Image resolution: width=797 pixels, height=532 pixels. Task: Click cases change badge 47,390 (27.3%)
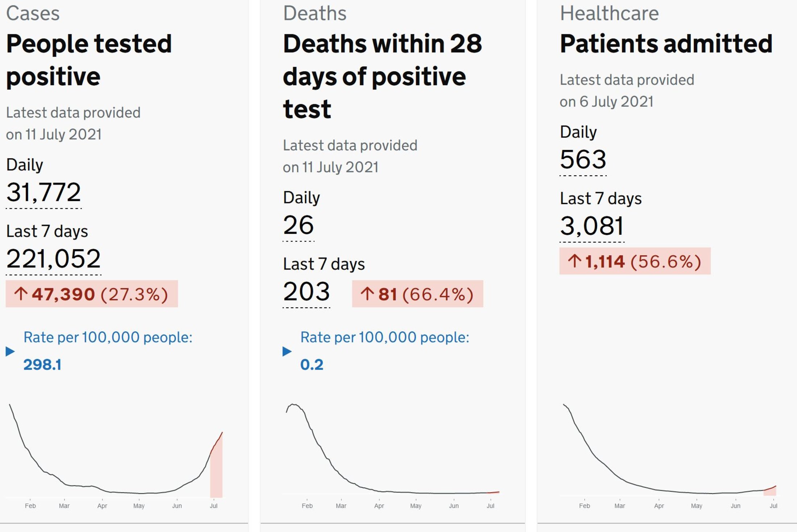coord(92,294)
